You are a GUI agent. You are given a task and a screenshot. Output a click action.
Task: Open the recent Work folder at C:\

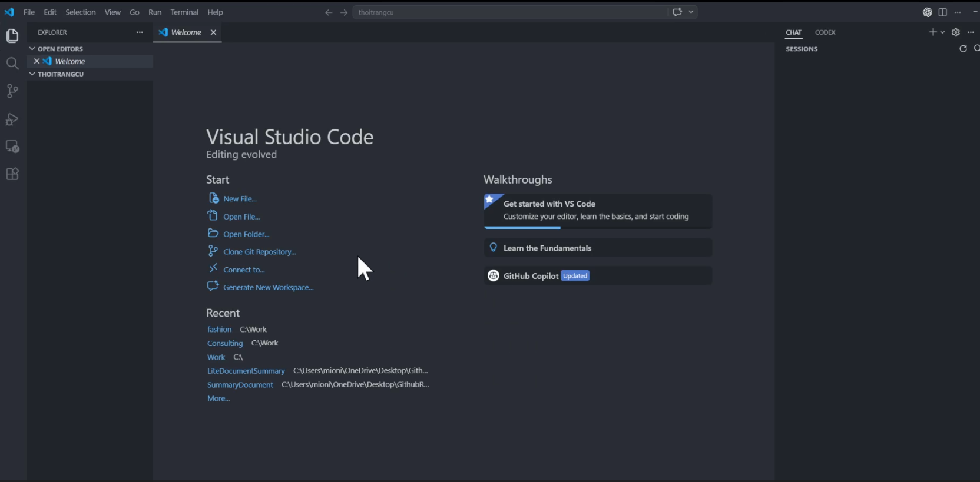(x=216, y=357)
